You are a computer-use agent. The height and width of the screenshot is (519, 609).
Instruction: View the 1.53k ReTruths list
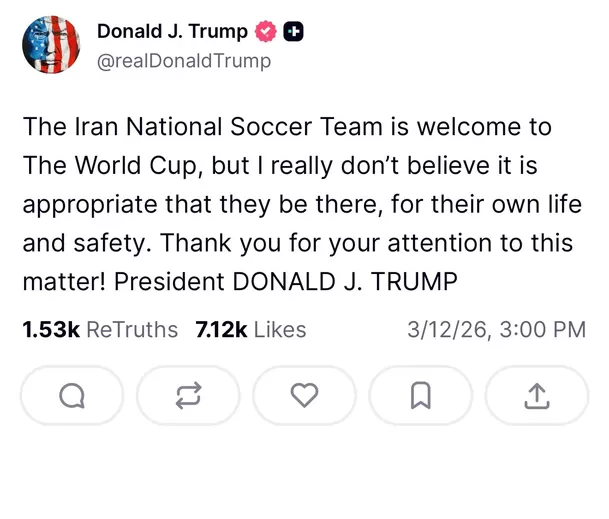point(100,329)
